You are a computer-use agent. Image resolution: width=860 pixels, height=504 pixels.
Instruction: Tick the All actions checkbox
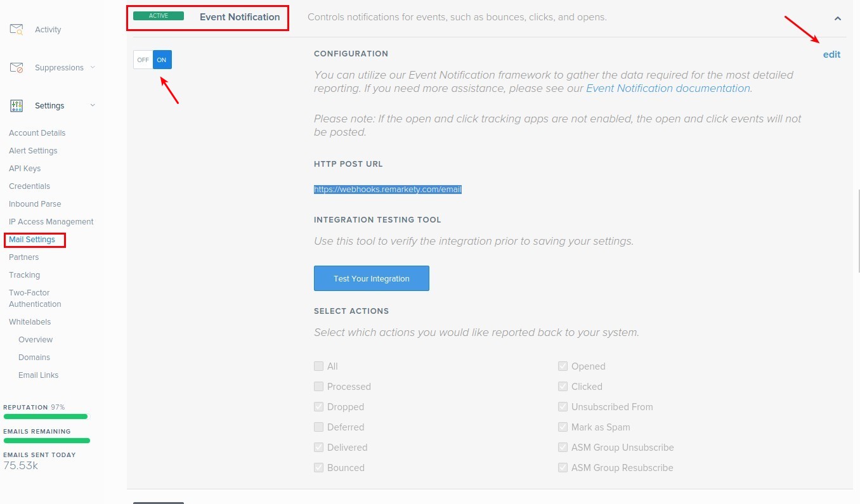318,366
